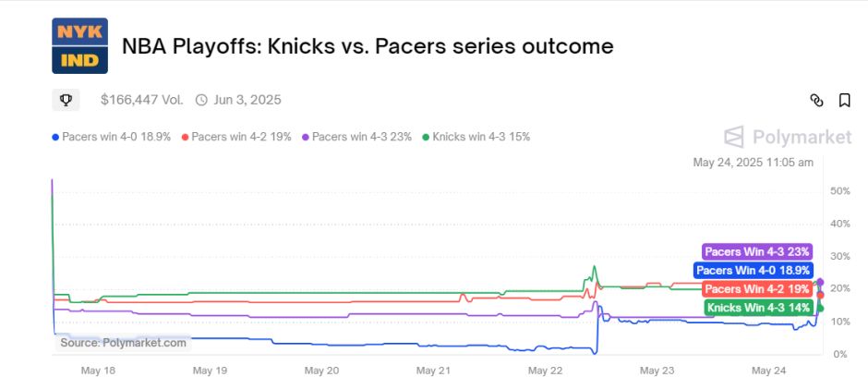
Task: Select the Knicks win 4-3 15% legend entry
Action: coord(476,137)
